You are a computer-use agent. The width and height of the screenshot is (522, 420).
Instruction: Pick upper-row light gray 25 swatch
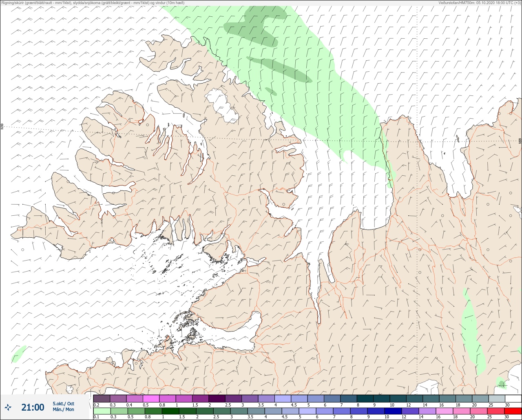click(x=497, y=398)
